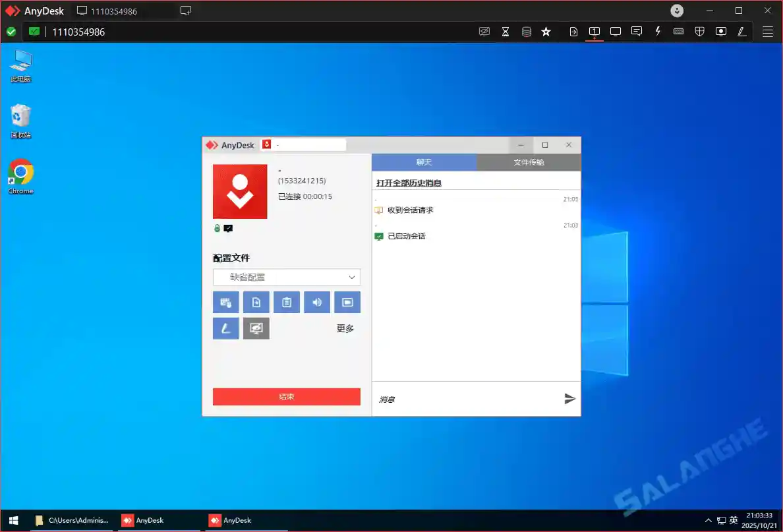The width and height of the screenshot is (783, 532).
Task: Open the chat bubble icon in the toolbar
Action: coord(636,31)
